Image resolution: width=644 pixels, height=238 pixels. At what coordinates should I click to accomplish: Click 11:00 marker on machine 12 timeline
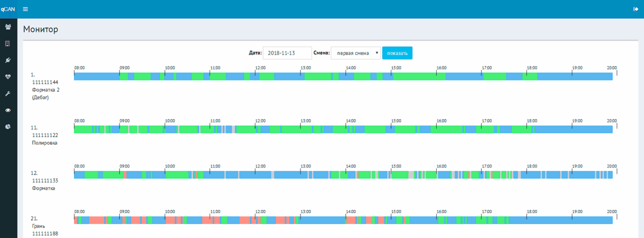[215, 166]
